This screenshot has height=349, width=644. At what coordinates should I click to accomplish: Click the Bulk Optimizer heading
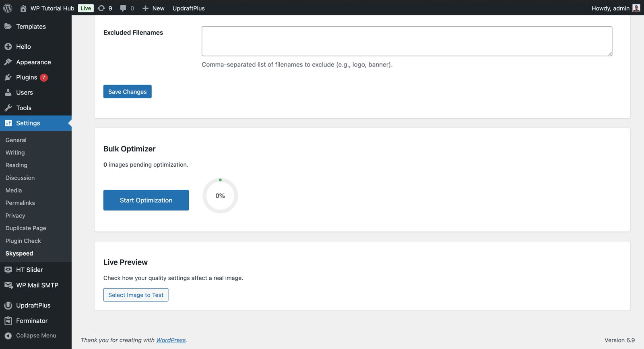pyautogui.click(x=129, y=149)
